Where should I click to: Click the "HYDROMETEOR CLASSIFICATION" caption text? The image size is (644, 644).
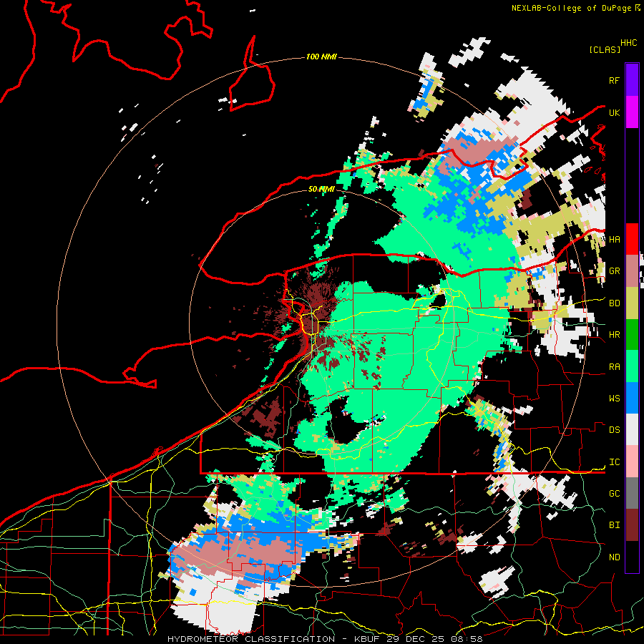(x=251, y=639)
